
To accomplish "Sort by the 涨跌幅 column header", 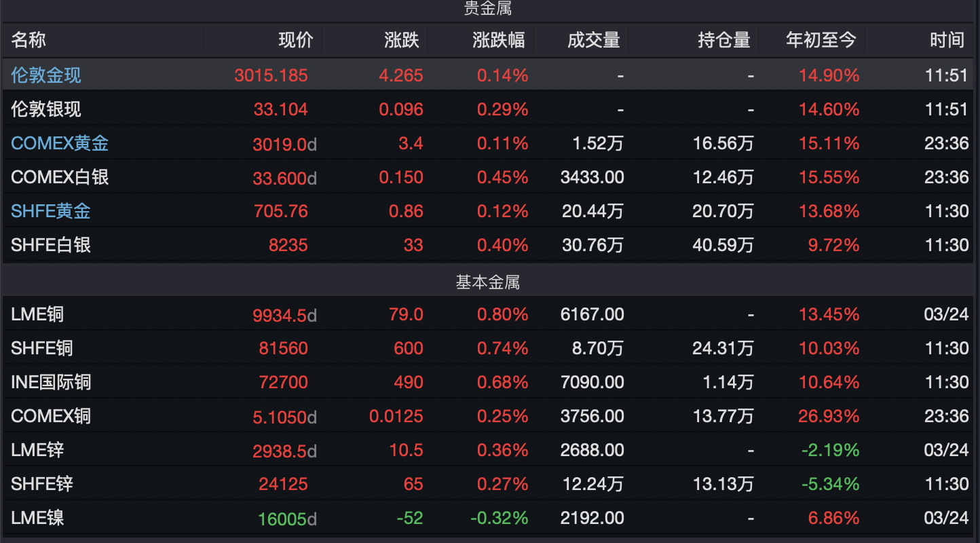I will pyautogui.click(x=499, y=40).
